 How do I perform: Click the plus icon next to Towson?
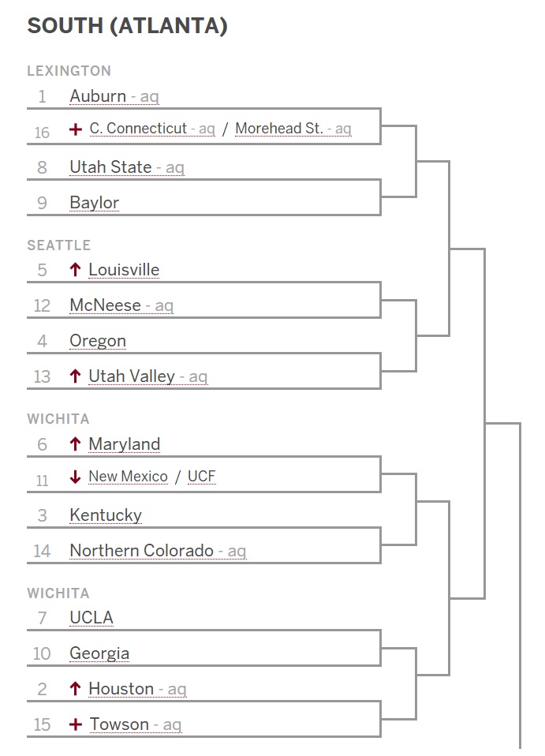coord(76,724)
